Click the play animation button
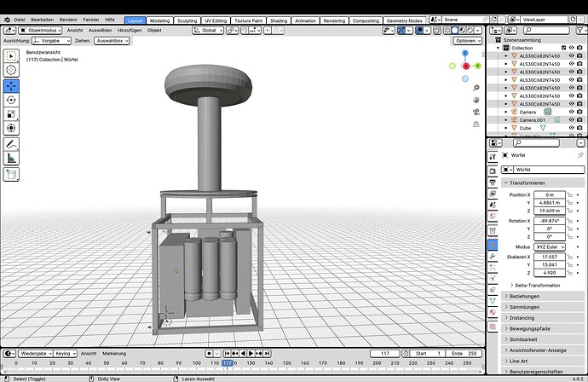The image size is (588, 382). (251, 354)
